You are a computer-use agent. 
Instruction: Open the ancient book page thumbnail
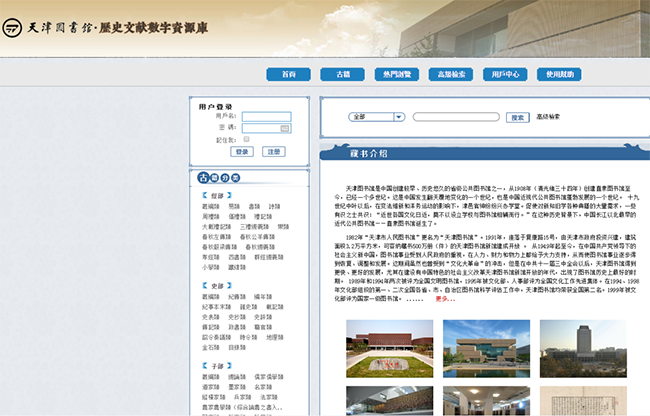pyautogui.click(x=583, y=401)
